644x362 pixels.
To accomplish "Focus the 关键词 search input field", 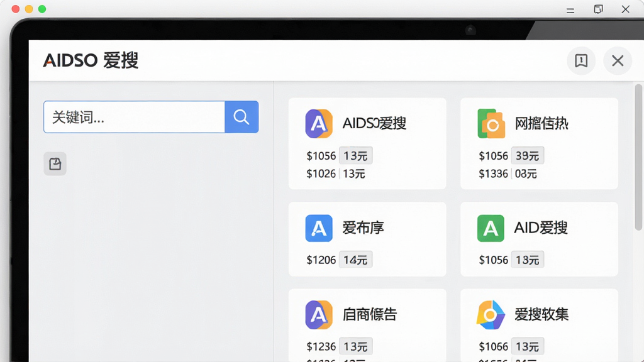I will 135,117.
